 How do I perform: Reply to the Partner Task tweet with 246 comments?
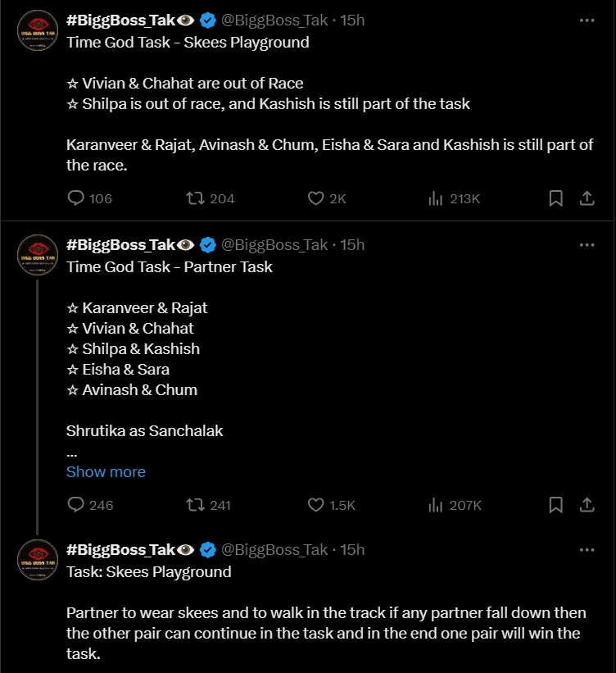coord(90,505)
